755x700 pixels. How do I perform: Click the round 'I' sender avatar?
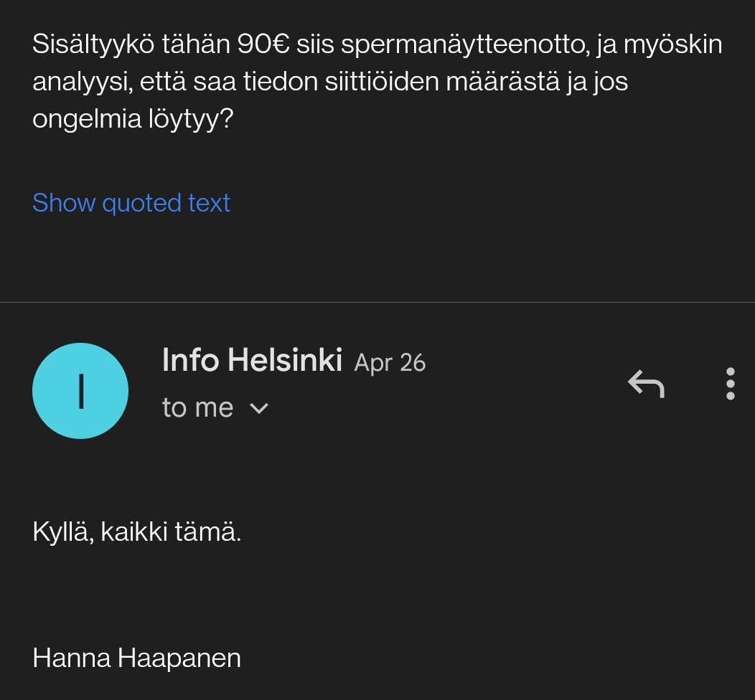[x=80, y=391]
